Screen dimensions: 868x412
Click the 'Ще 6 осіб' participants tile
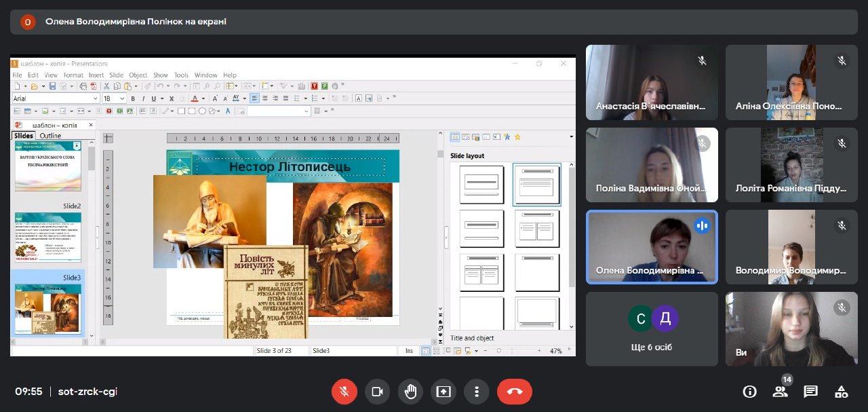click(652, 329)
